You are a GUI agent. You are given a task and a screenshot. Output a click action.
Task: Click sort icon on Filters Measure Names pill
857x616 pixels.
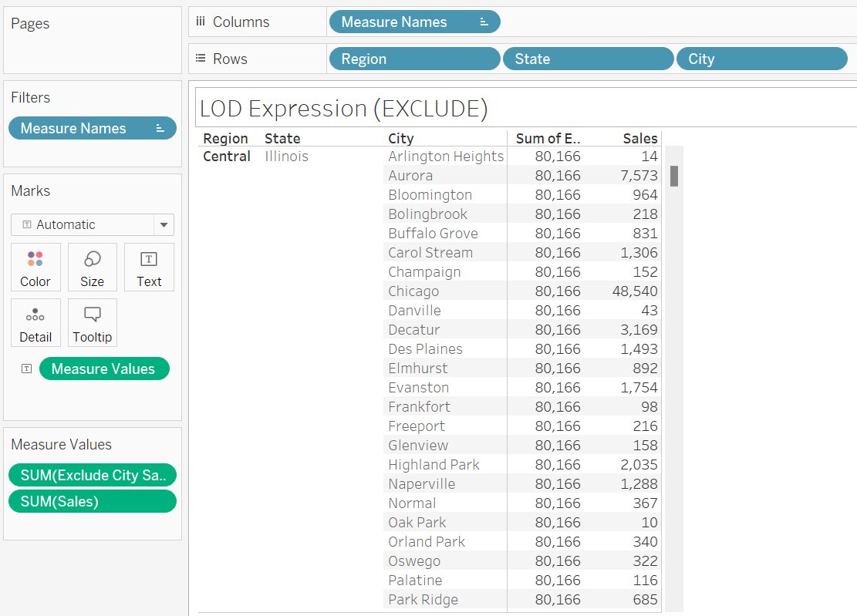pos(160,129)
